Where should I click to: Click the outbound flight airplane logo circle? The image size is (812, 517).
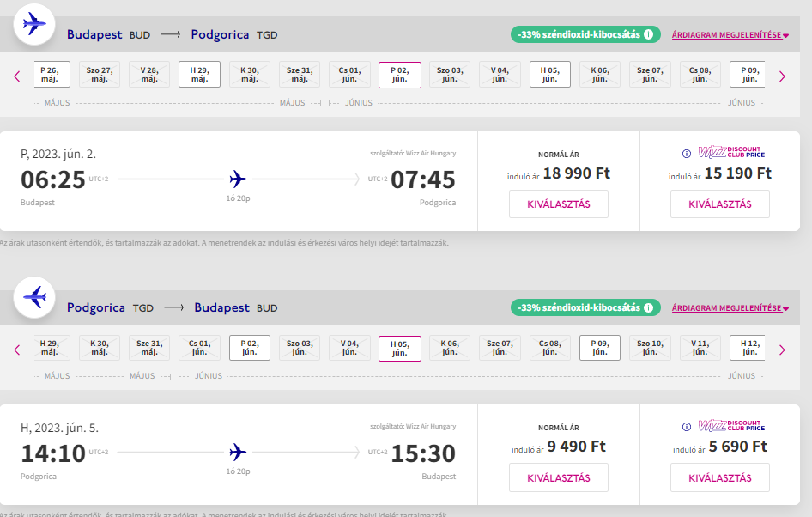point(34,24)
